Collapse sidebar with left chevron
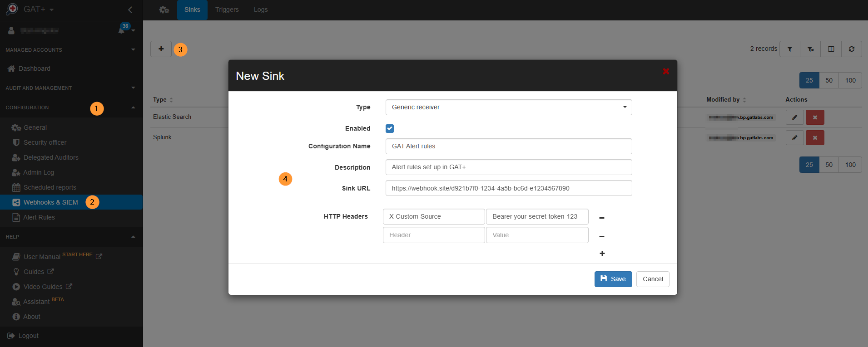Image resolution: width=868 pixels, height=347 pixels. click(x=130, y=10)
